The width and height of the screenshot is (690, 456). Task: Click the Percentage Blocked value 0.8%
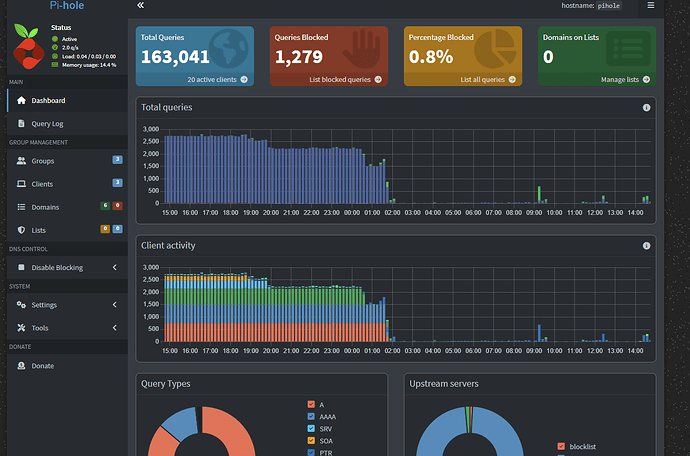(x=431, y=56)
